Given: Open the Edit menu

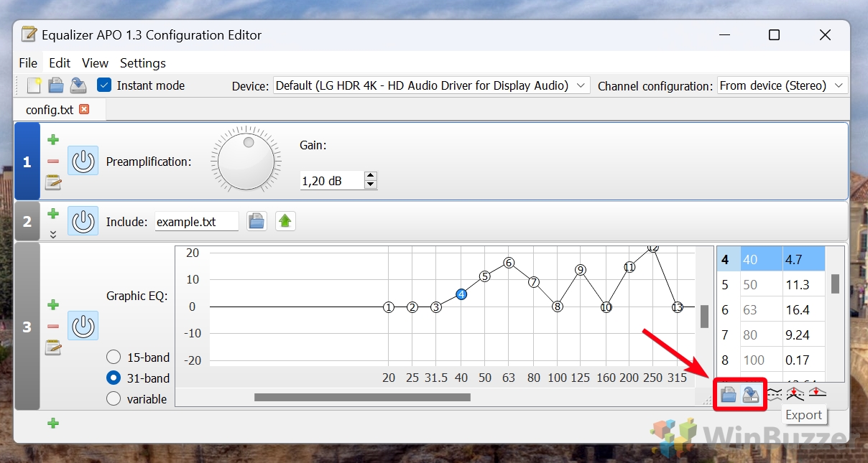Looking at the screenshot, I should pos(60,63).
